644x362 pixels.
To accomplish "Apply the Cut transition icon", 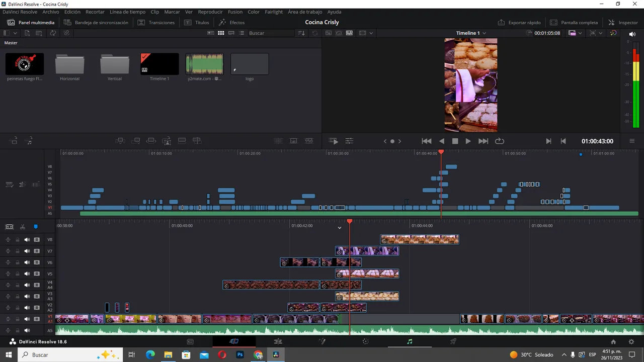I will tap(278, 141).
